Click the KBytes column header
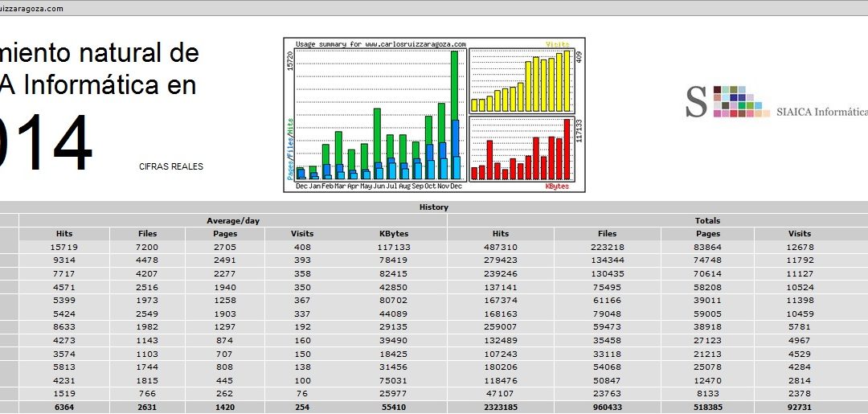This screenshot has height=414, width=868. pyautogui.click(x=394, y=234)
